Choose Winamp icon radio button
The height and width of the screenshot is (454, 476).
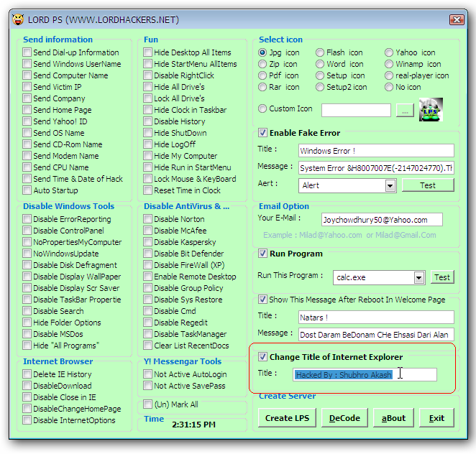(x=389, y=64)
